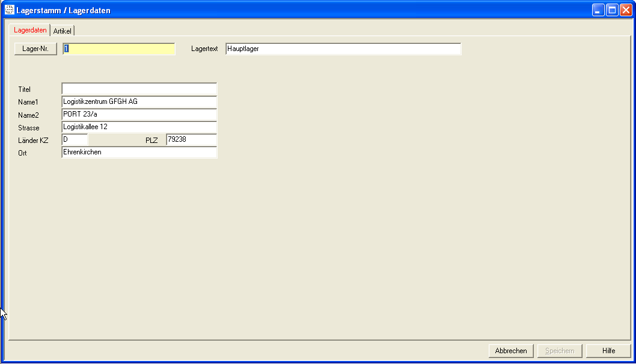Click the Strasse label
Screen dimensions: 636x364
(x=29, y=128)
